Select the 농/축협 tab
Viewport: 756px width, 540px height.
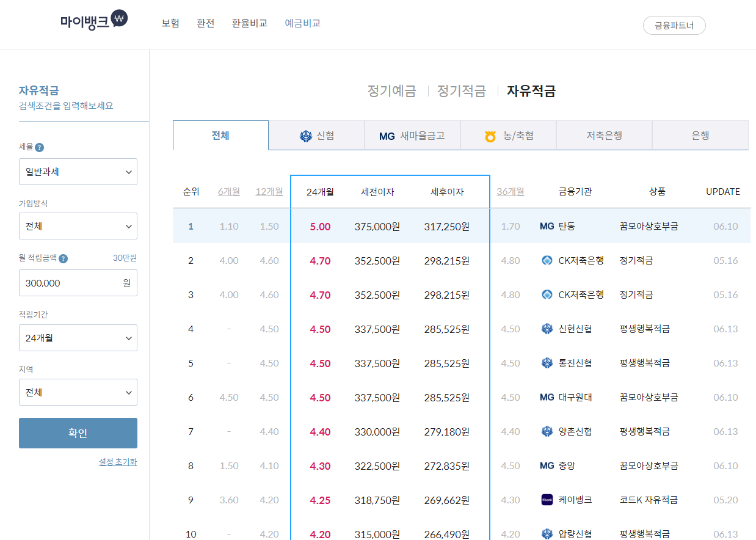pos(508,136)
